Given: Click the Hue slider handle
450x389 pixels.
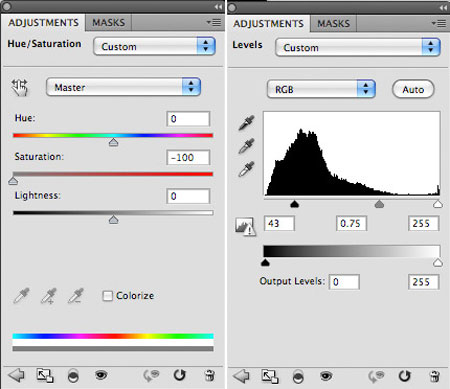Looking at the screenshot, I should coord(113,142).
